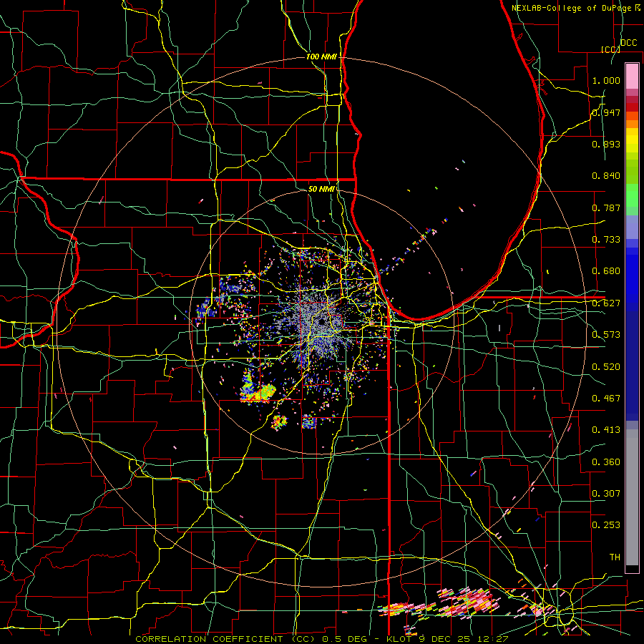The width and height of the screenshot is (644, 644).
Task: Select the 0.627 legend value
Action: tap(606, 303)
